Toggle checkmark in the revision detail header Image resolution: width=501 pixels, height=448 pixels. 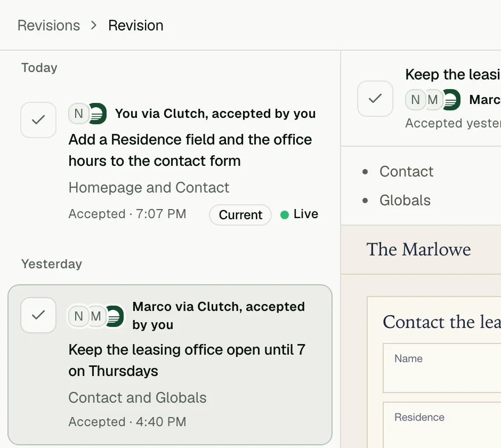click(375, 99)
